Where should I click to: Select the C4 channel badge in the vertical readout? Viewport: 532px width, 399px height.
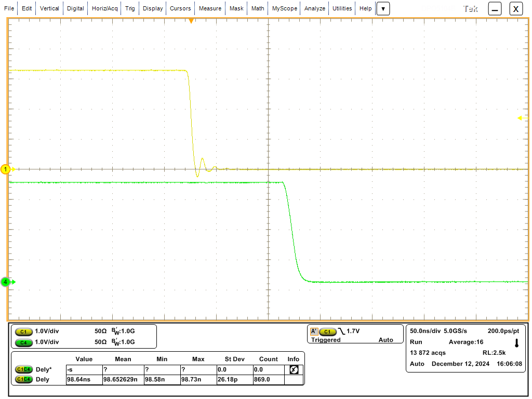(x=23, y=343)
